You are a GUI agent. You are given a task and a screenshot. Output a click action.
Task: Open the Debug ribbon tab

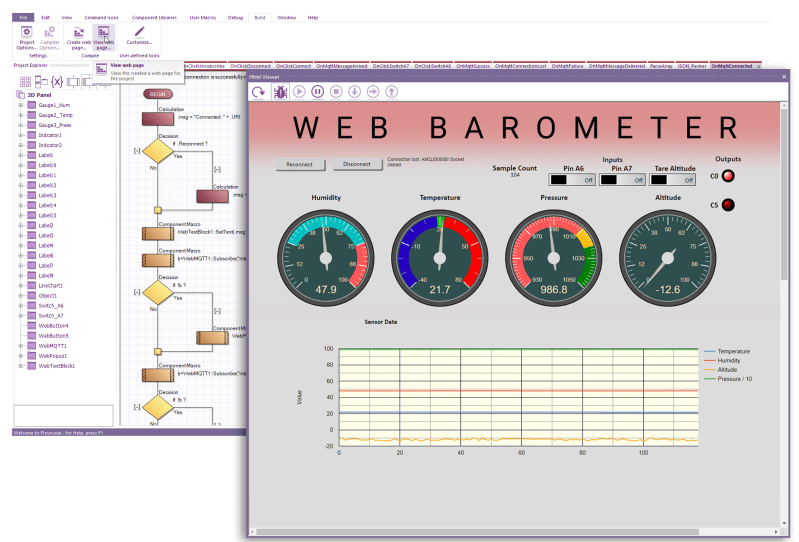coord(235,17)
